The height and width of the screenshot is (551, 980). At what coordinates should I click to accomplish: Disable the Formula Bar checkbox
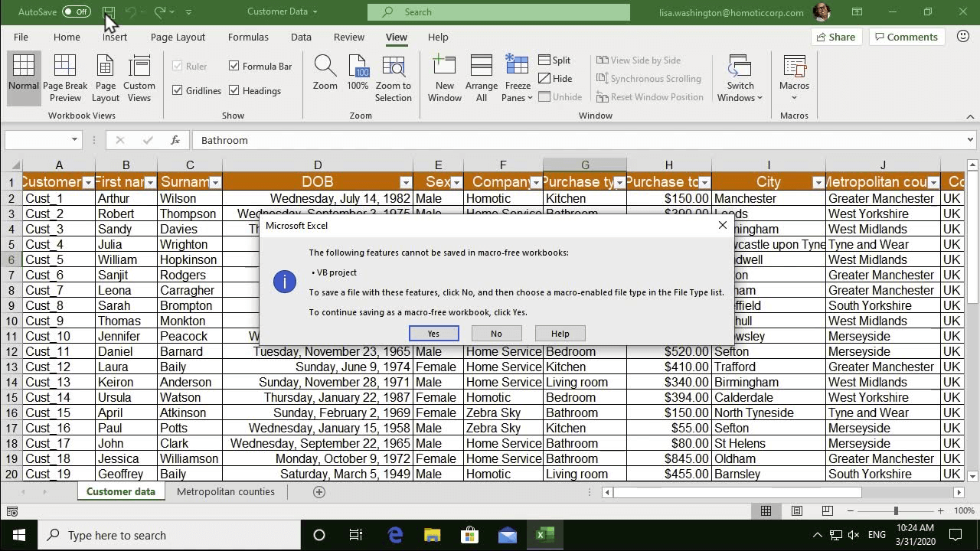click(x=234, y=66)
